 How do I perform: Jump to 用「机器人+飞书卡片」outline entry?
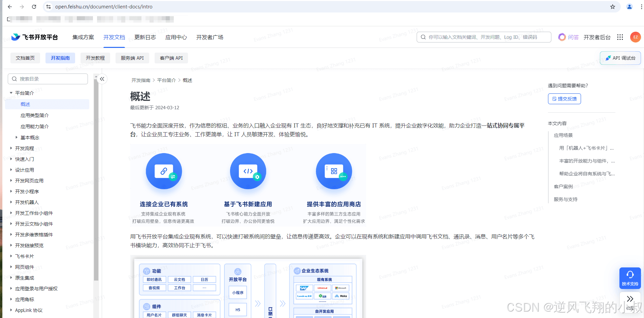point(586,148)
